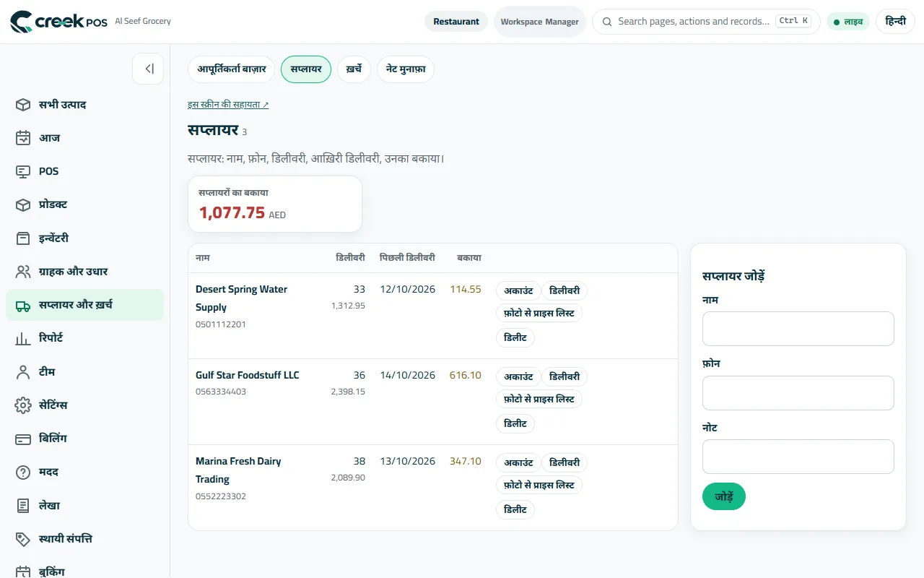
Task: Click the टीम person icon
Action: (x=23, y=371)
